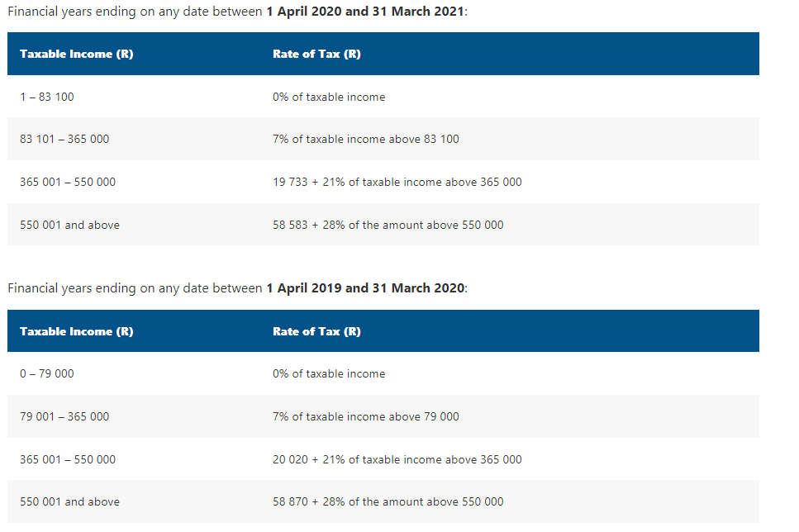Click the first table's Rate of Tax (R) header
Viewport: 799px width, 532px height.
pyautogui.click(x=316, y=55)
